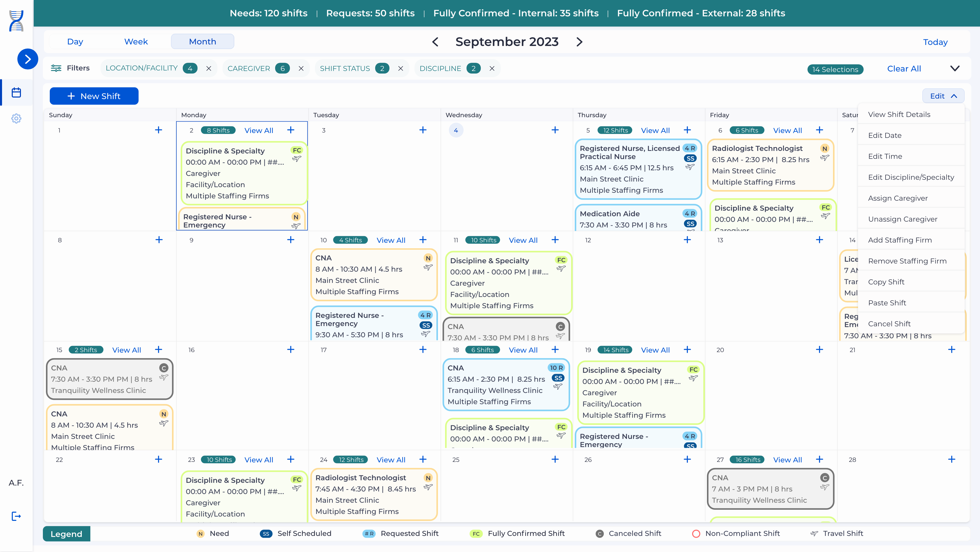Add shift on September 5
Image resolution: width=980 pixels, height=552 pixels.
pos(687,130)
